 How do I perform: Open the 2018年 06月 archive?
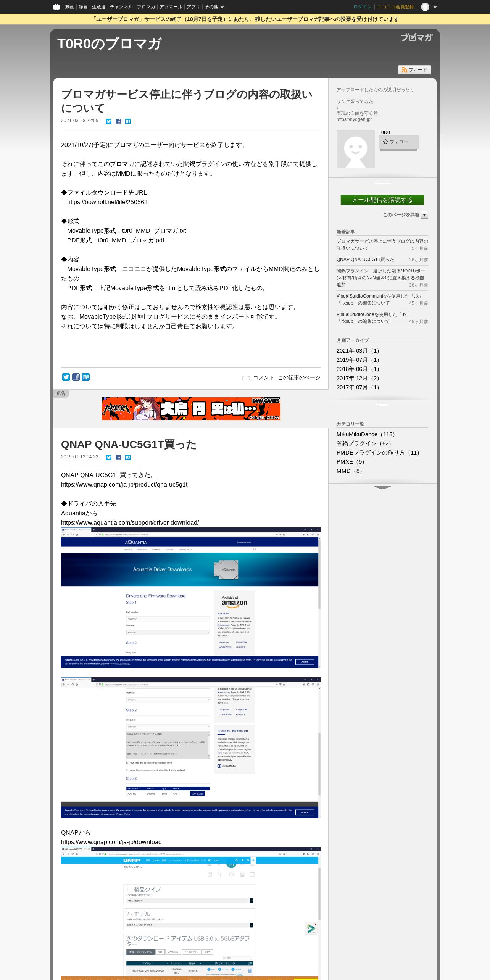[x=359, y=369]
